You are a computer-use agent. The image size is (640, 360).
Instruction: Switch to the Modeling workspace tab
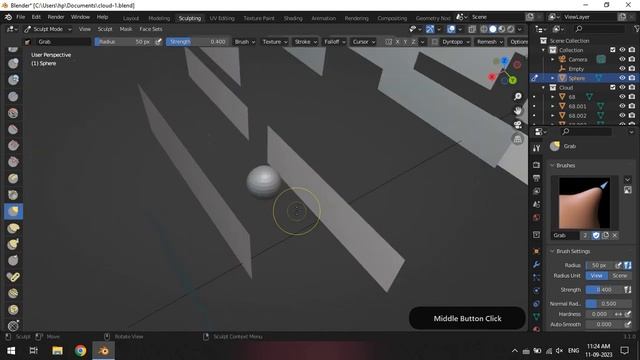click(159, 18)
